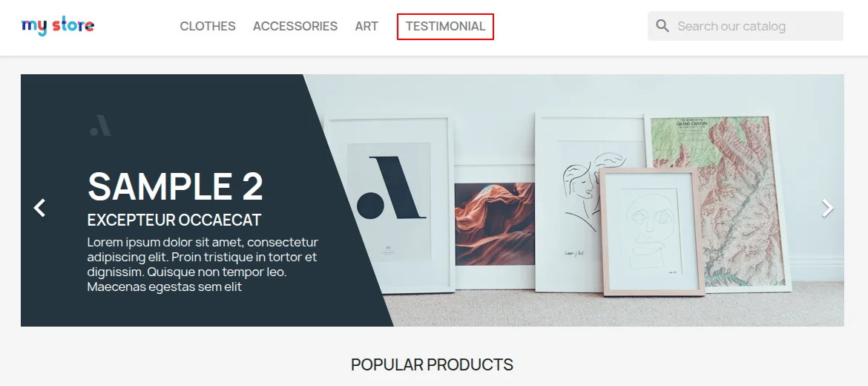Click the POPULAR PRODUCTS heading
Viewport: 868px width, 386px height.
point(433,364)
